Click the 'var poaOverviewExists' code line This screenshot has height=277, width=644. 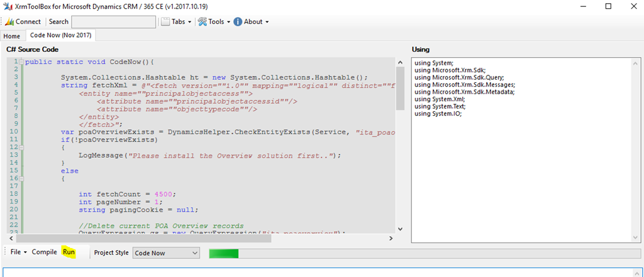[228, 132]
